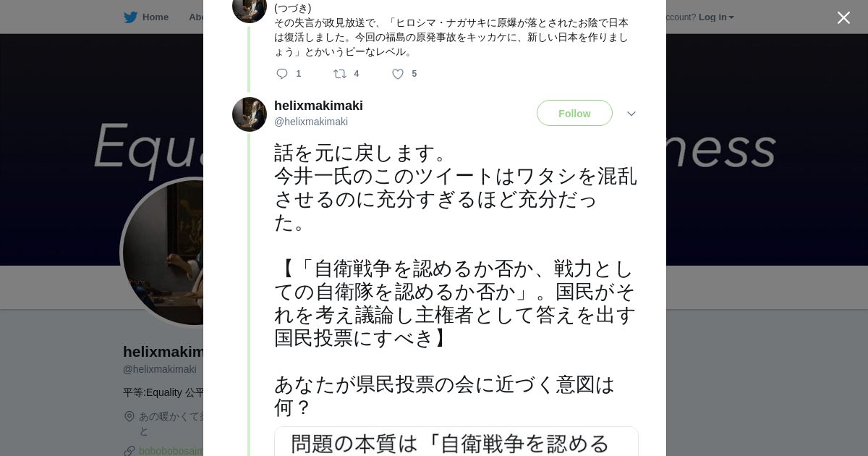
Task: Click the Twitter bird logo icon
Action: click(x=130, y=17)
